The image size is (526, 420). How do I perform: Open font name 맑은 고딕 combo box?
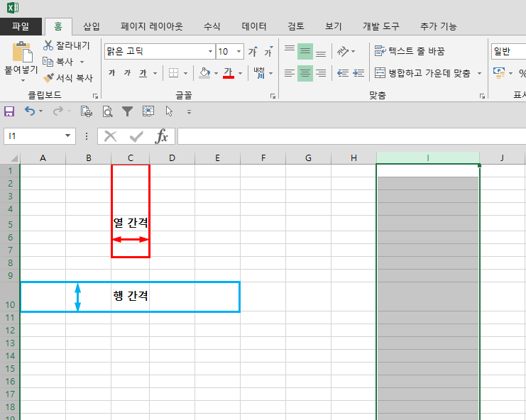160,51
